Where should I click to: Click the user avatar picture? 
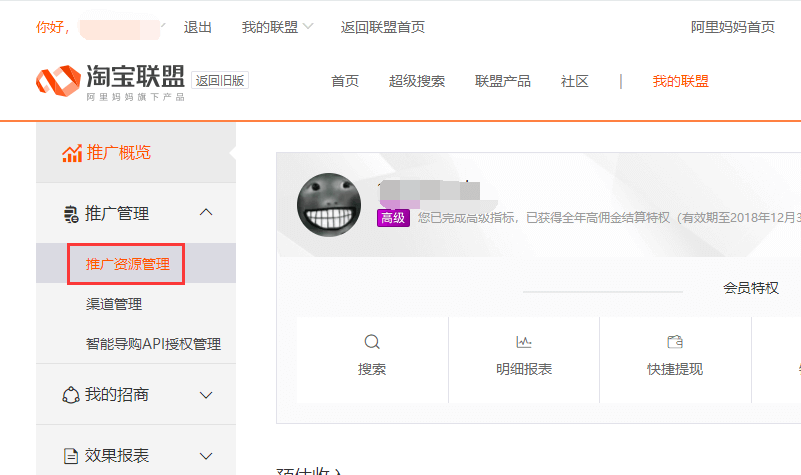329,205
